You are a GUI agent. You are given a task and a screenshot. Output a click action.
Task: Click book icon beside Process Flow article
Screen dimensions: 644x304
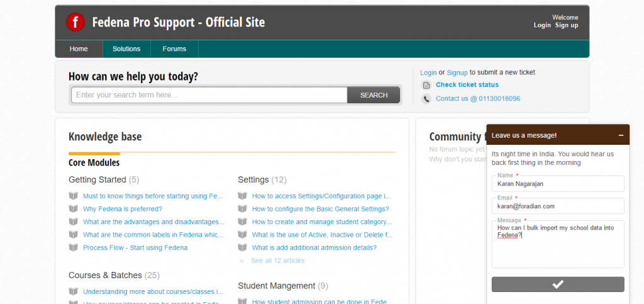point(73,248)
